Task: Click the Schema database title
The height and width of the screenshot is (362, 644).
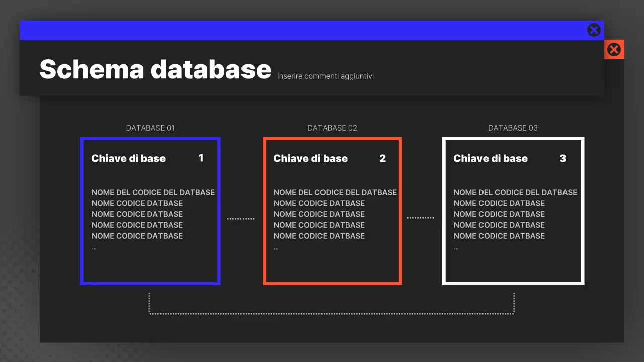Action: tap(154, 69)
